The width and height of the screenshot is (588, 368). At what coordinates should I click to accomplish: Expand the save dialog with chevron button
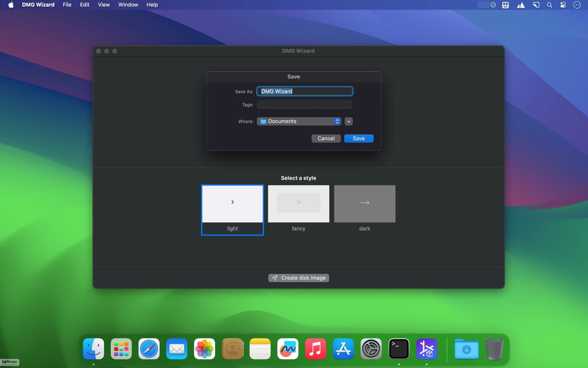pos(349,121)
